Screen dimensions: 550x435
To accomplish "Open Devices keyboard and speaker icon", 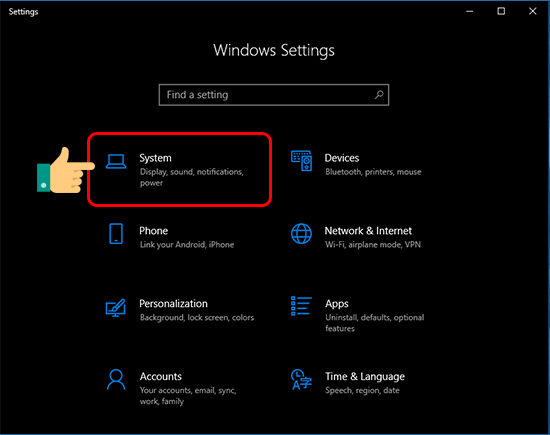I will point(301,161).
